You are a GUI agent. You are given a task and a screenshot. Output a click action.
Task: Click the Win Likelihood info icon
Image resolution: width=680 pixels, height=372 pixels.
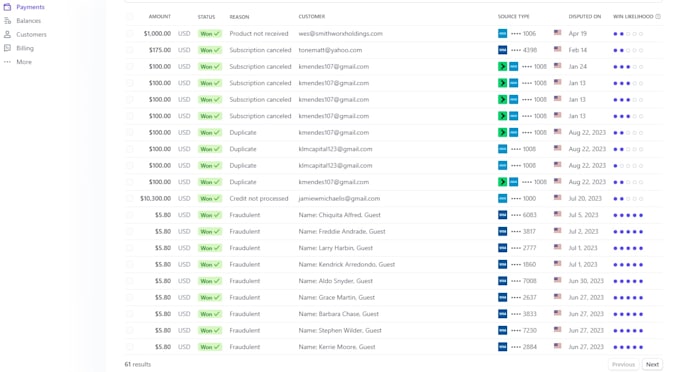pyautogui.click(x=658, y=16)
